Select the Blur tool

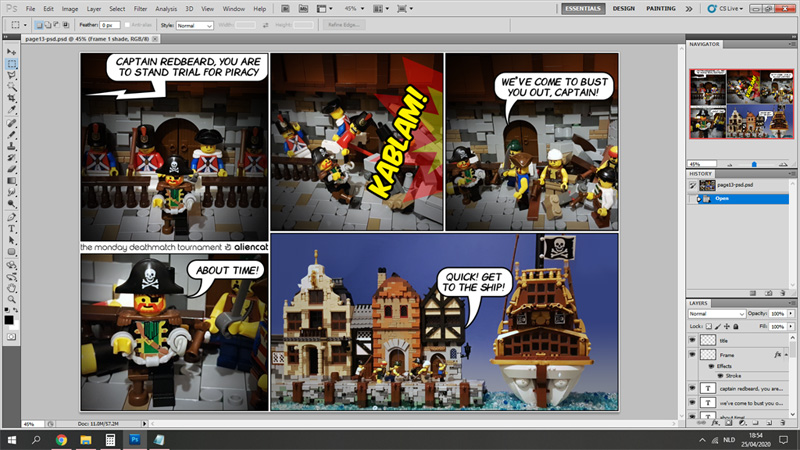(11, 192)
